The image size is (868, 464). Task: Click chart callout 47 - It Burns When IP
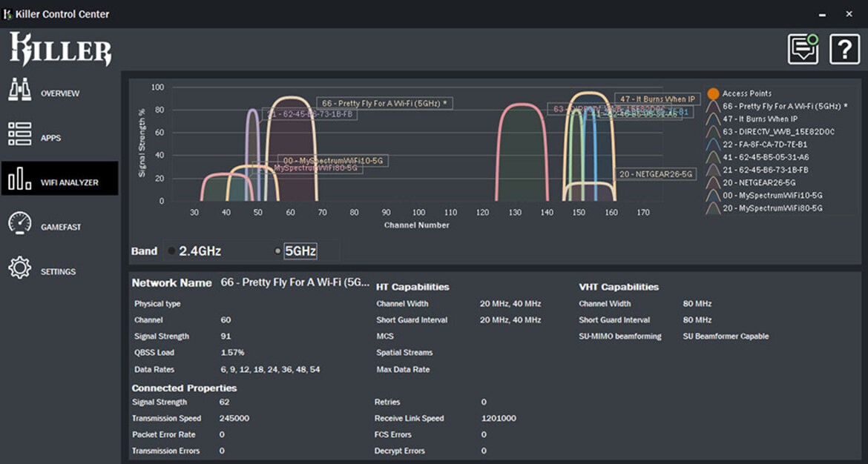pyautogui.click(x=657, y=99)
